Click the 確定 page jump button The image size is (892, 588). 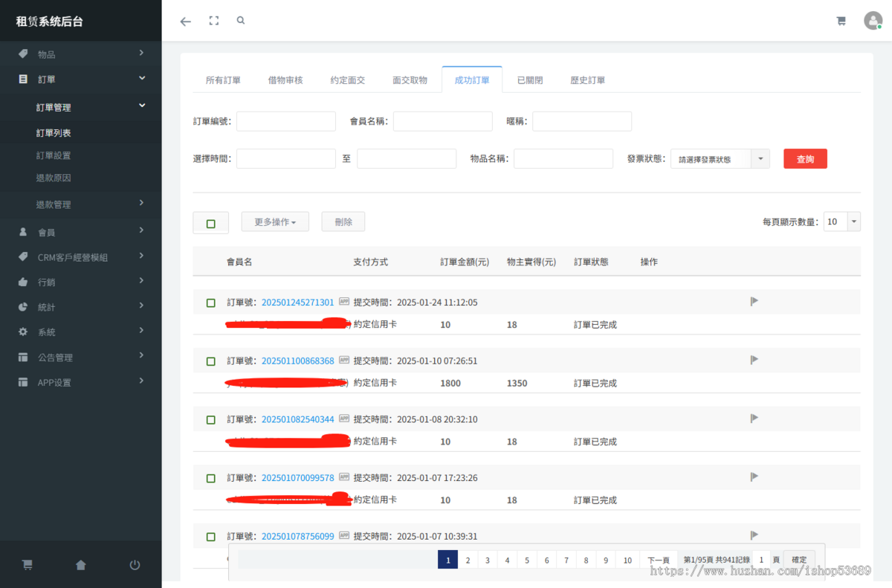point(799,560)
